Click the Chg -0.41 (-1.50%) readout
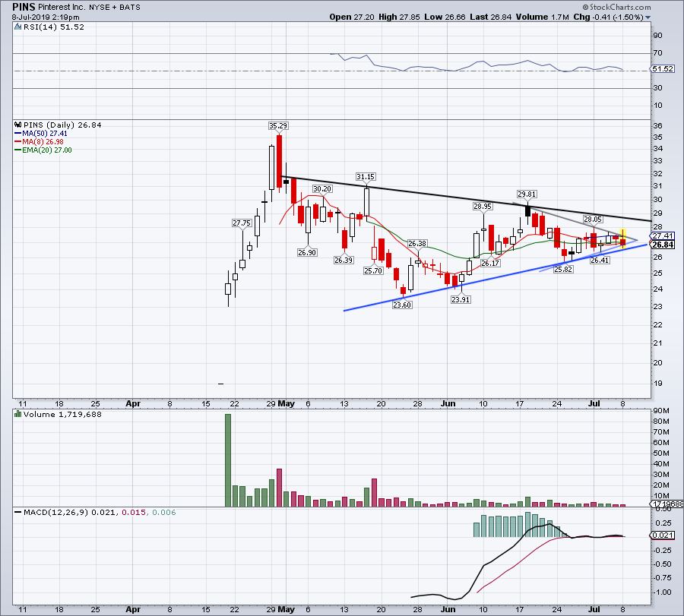 click(x=600, y=18)
